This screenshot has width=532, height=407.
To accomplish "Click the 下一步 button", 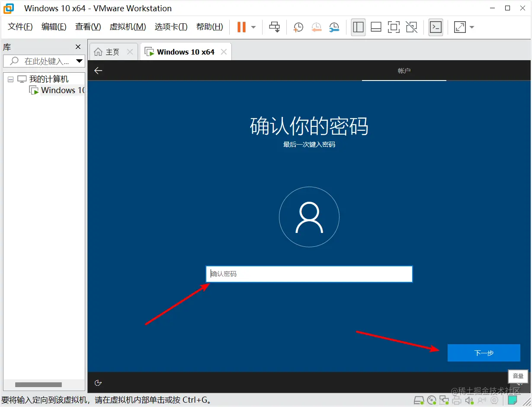I will coord(484,353).
